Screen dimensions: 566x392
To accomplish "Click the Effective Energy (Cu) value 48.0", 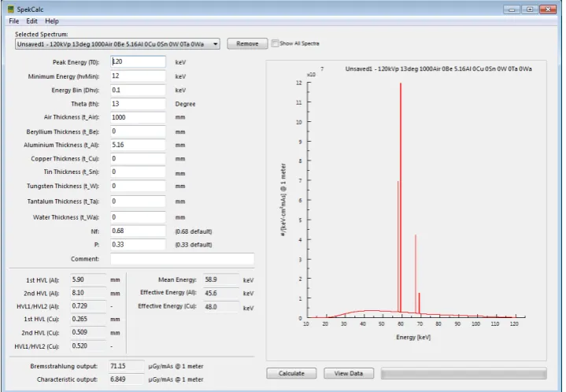I will point(221,307).
